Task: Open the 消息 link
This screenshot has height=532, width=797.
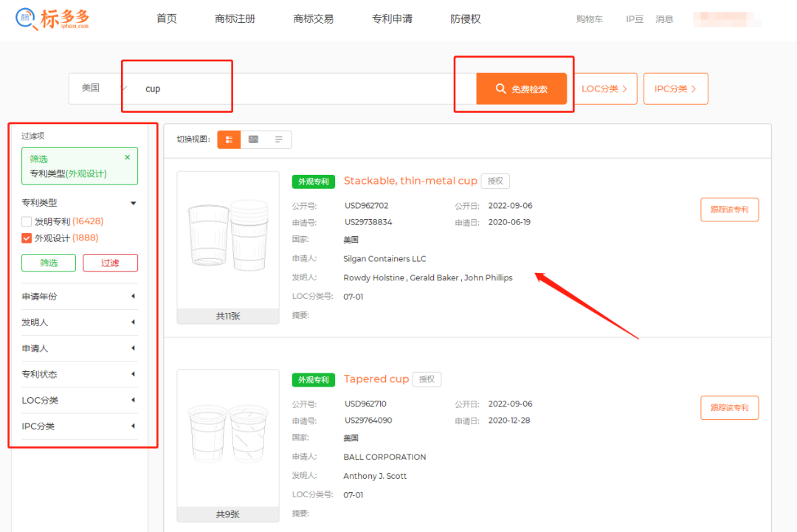Action: point(664,19)
